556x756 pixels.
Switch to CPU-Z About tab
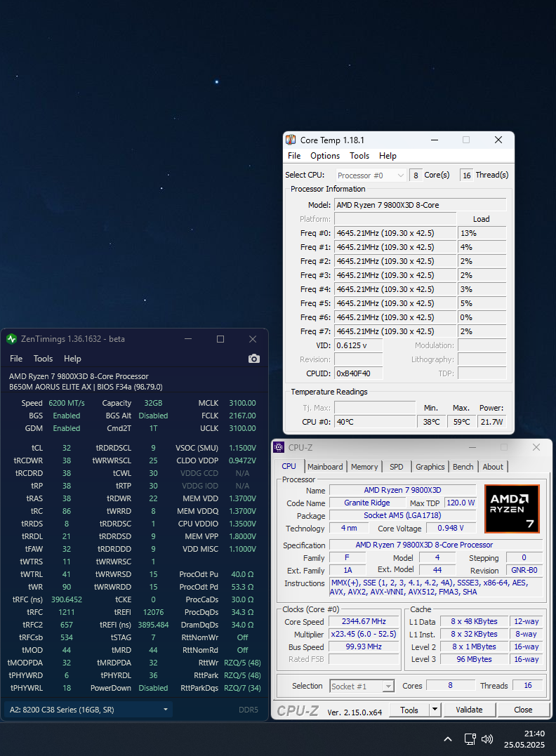pyautogui.click(x=493, y=467)
